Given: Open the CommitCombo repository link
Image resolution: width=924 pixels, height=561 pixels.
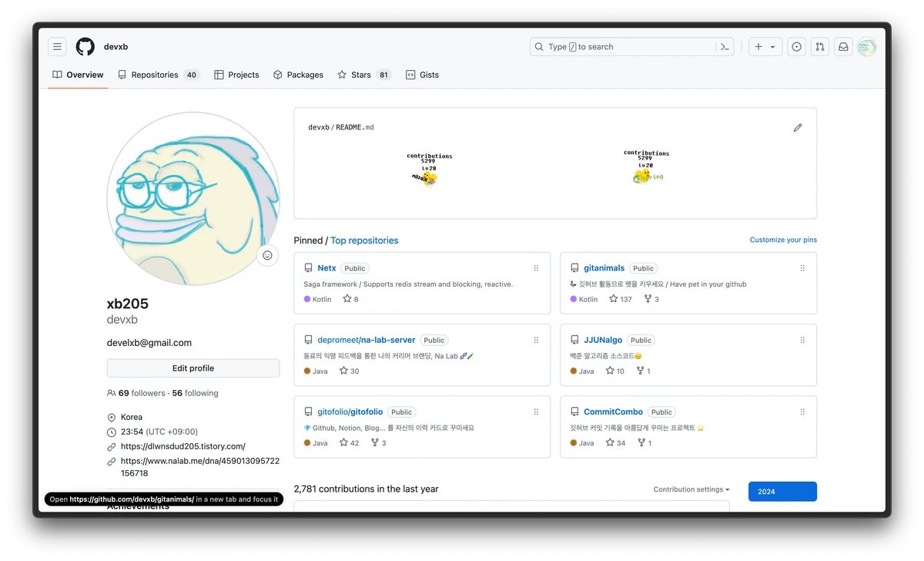Looking at the screenshot, I should tap(613, 412).
